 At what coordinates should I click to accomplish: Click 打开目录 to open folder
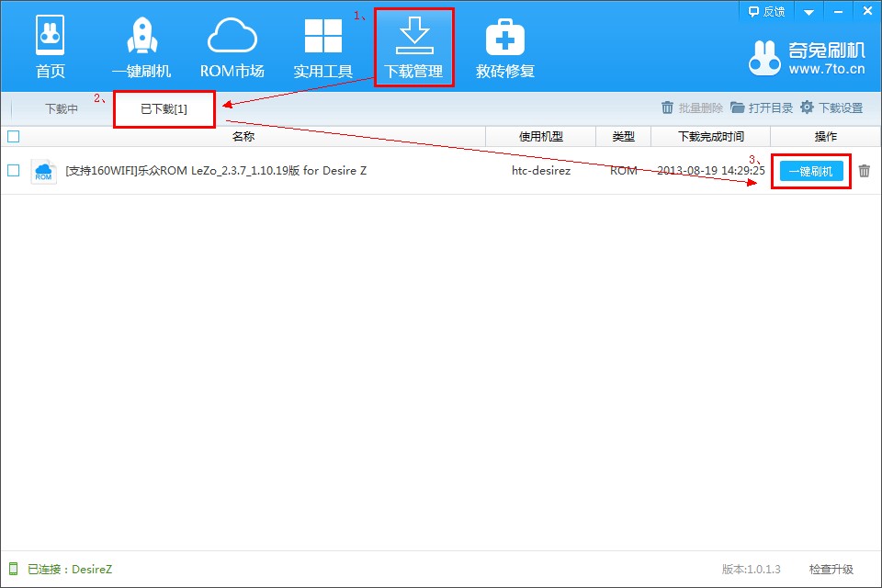[x=762, y=107]
